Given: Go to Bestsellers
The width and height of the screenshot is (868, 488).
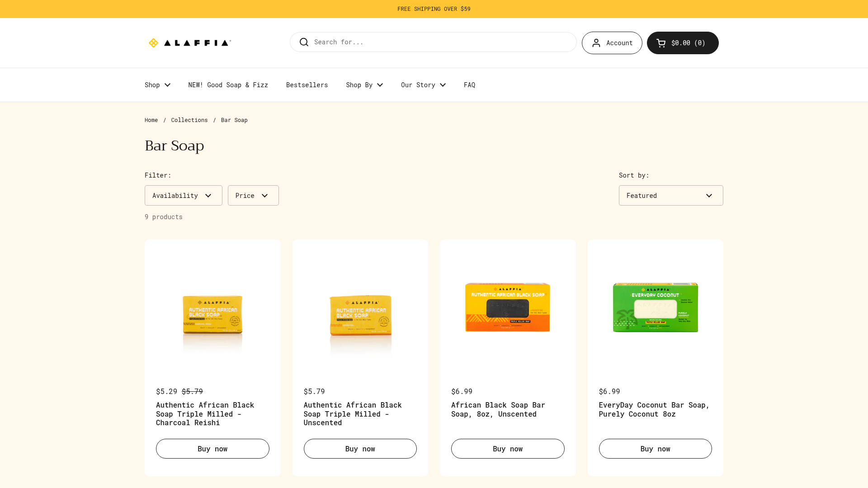Looking at the screenshot, I should click(x=307, y=85).
